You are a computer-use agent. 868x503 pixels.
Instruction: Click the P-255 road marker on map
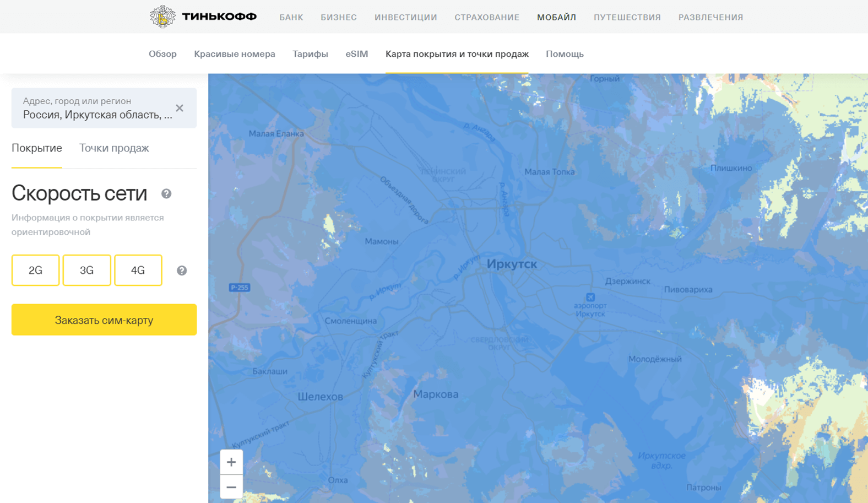tap(240, 288)
